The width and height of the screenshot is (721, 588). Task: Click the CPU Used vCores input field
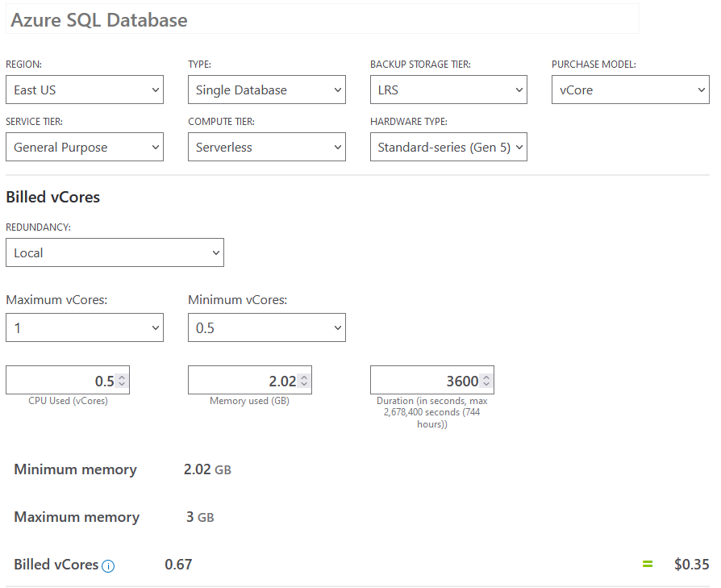68,380
